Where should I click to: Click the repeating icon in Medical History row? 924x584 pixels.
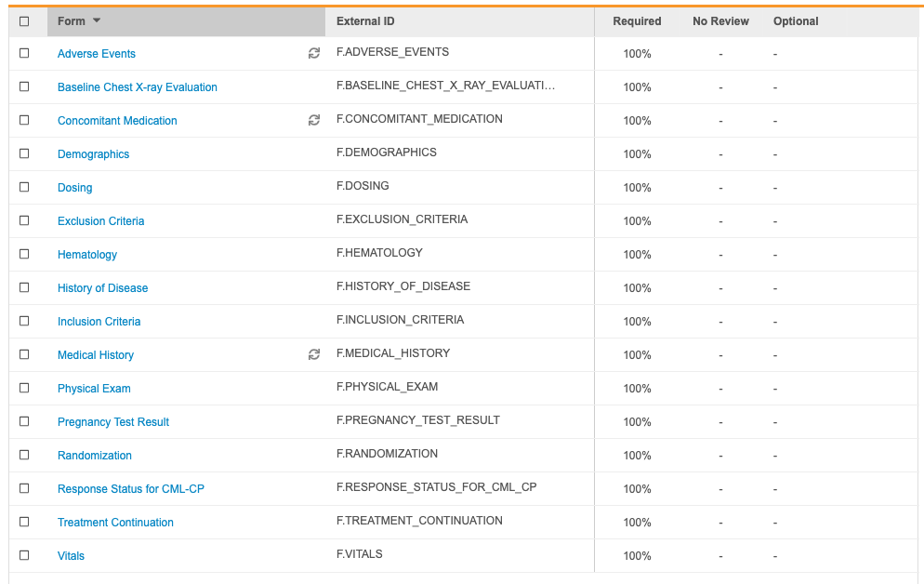tap(314, 355)
